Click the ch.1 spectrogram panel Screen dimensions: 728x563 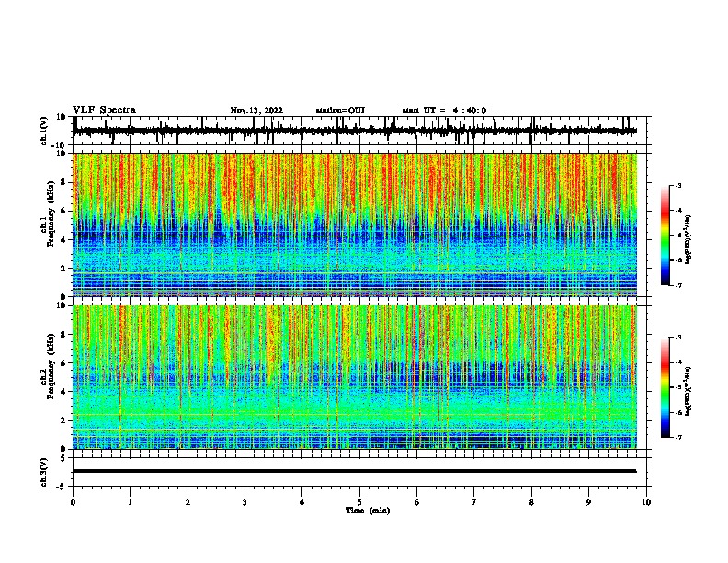355,224
